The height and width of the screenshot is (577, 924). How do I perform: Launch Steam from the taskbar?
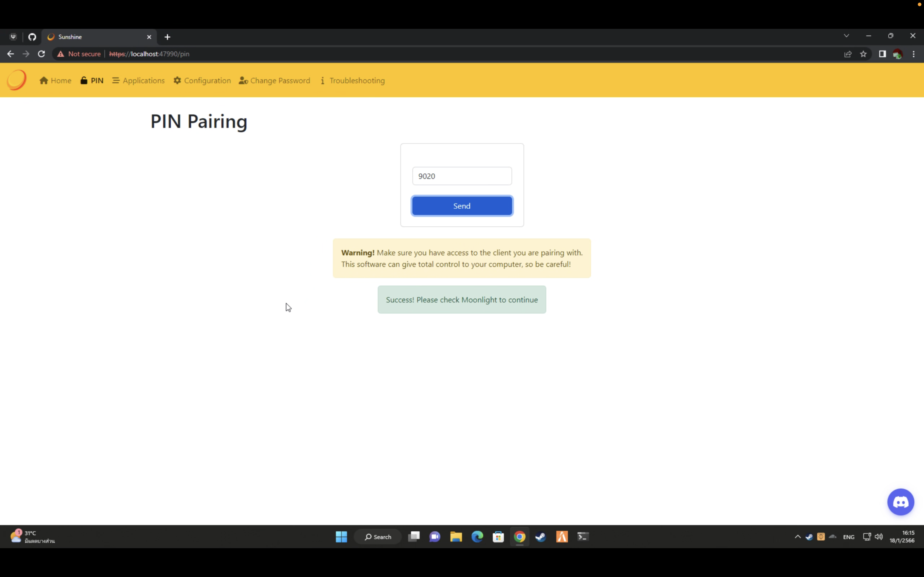pos(540,537)
